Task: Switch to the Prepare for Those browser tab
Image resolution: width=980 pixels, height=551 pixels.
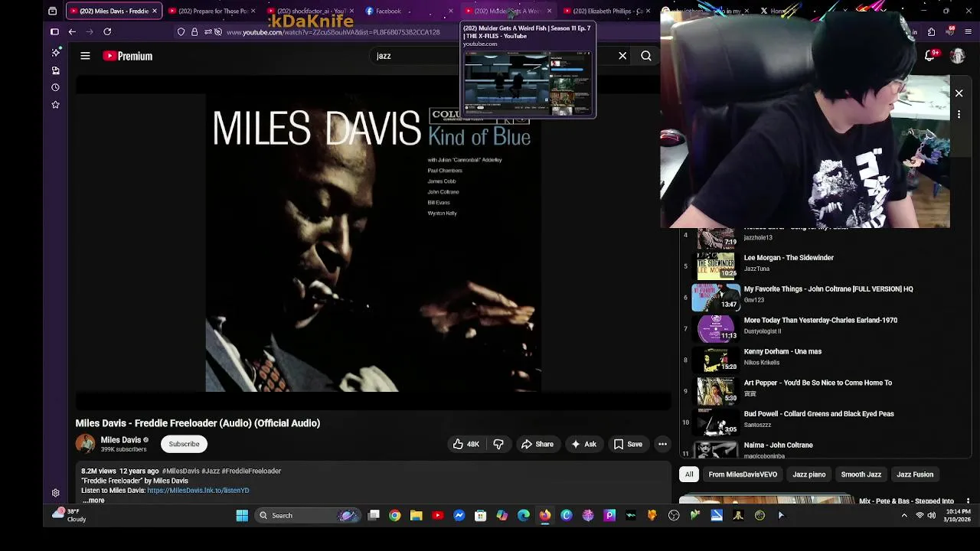Action: pos(212,11)
